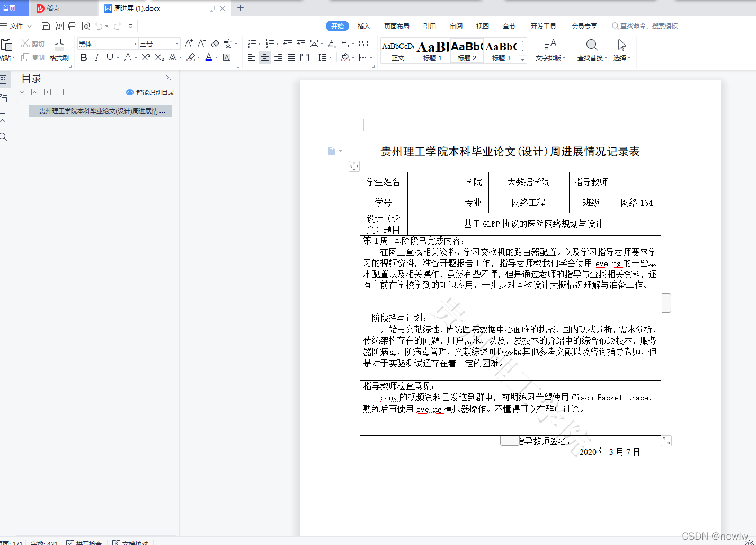The height and width of the screenshot is (545, 756).
Task: Enable the 文档校对 checkbox in status bar
Action: click(x=117, y=542)
